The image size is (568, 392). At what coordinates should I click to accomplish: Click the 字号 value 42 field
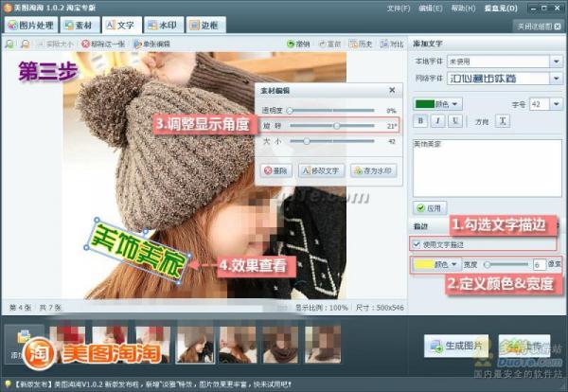540,104
